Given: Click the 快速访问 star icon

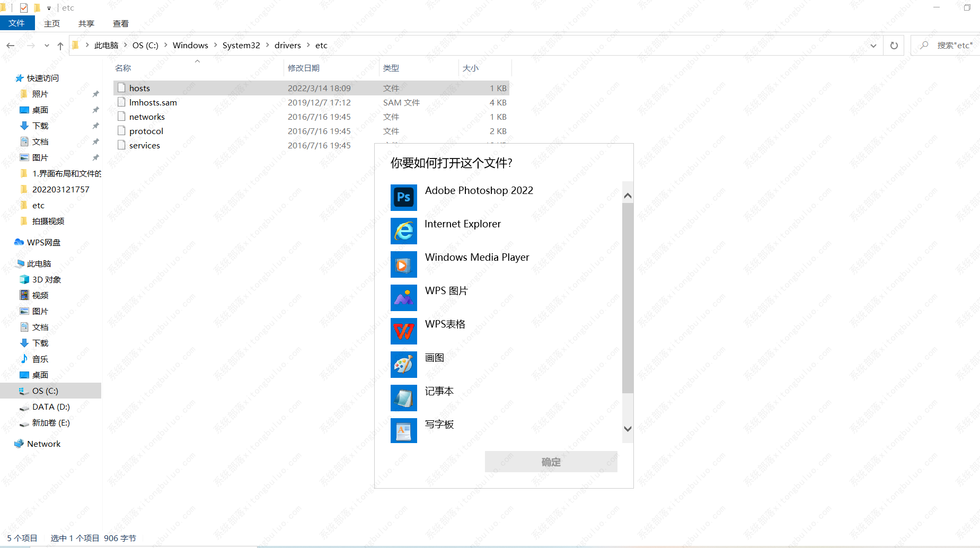Looking at the screenshot, I should coord(20,78).
